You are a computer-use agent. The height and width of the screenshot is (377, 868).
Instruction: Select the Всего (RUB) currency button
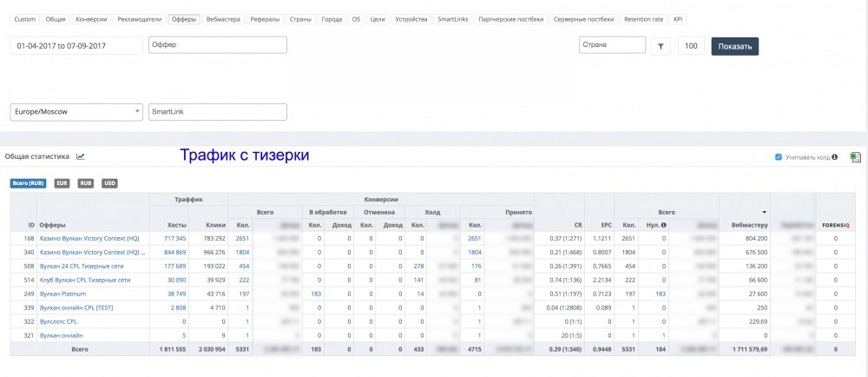pyautogui.click(x=29, y=183)
